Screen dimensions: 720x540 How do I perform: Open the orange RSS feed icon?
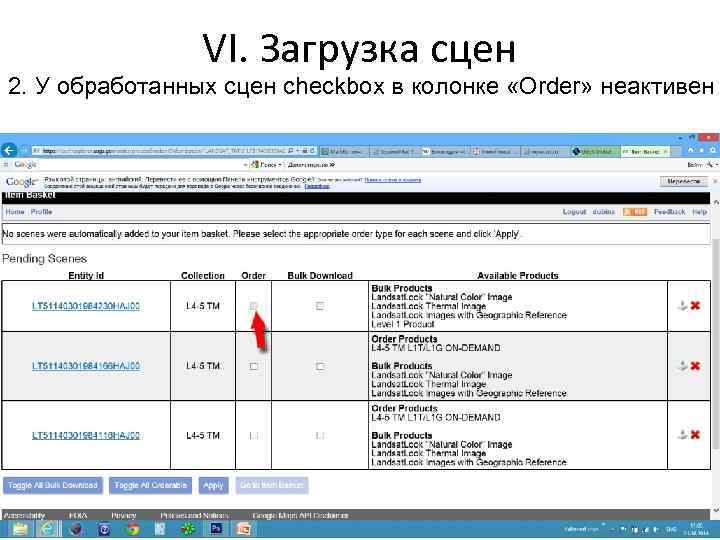click(x=635, y=212)
